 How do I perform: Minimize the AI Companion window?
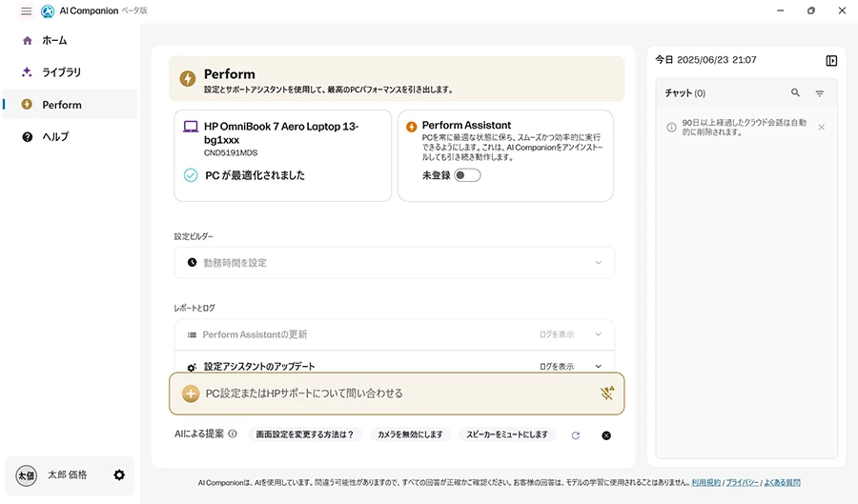click(780, 10)
